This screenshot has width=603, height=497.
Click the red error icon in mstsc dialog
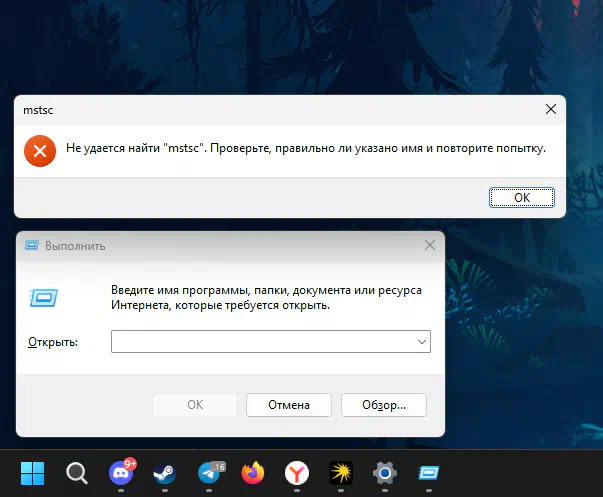click(40, 151)
